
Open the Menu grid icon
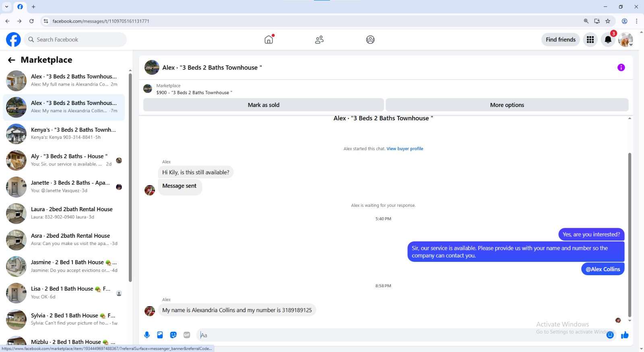pos(590,39)
